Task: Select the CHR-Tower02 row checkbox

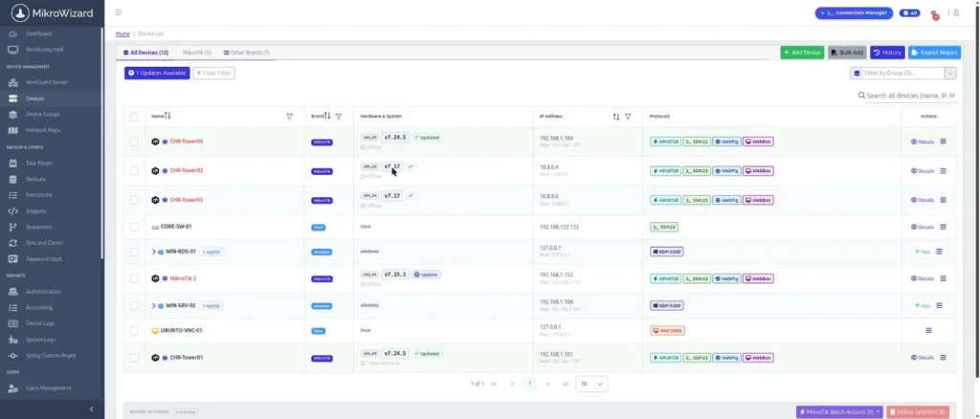Action: (134, 170)
